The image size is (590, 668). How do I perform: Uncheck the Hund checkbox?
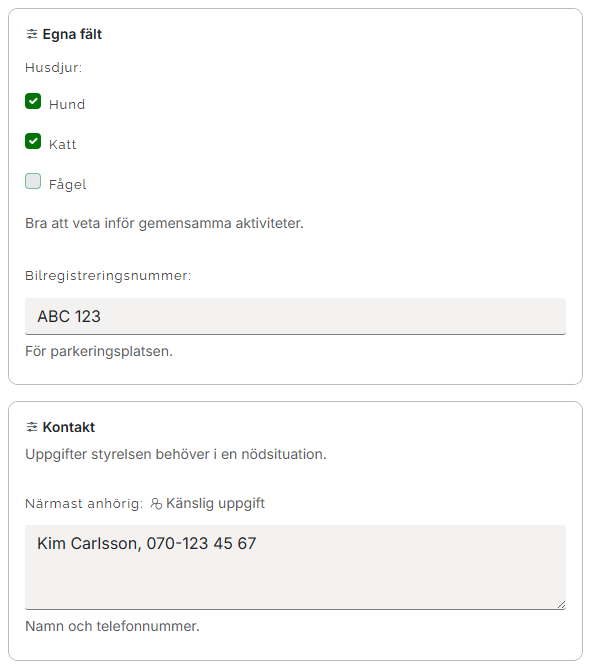[33, 101]
